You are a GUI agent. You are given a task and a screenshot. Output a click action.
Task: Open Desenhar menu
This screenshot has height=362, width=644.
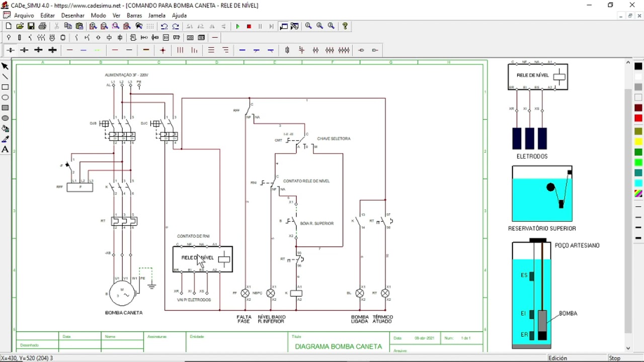(x=72, y=16)
